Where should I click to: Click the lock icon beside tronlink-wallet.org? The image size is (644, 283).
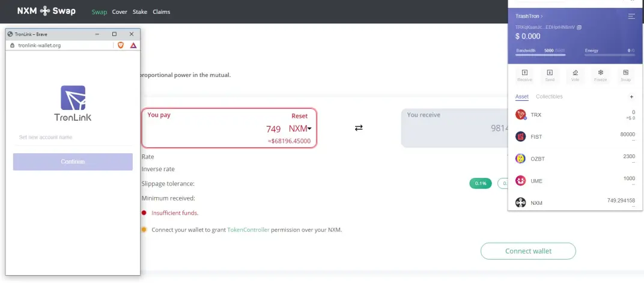12,45
